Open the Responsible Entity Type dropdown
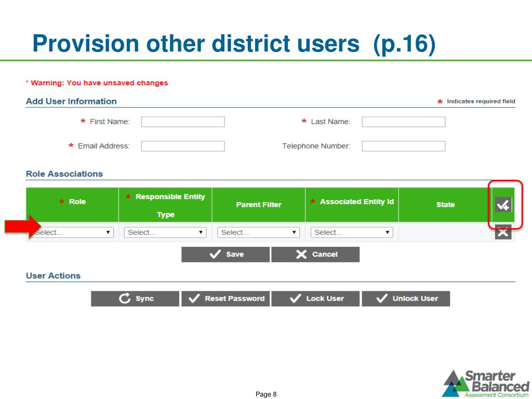532x399 pixels. coord(165,232)
